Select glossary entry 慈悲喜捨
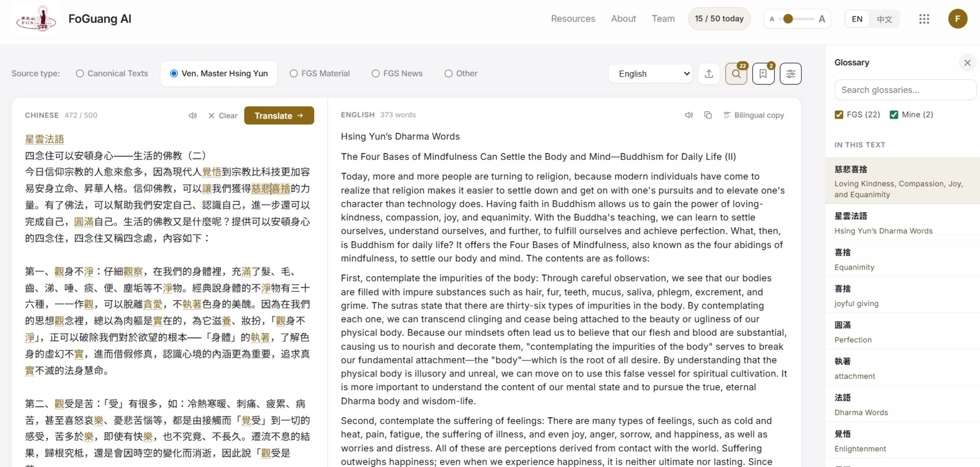980x467 pixels. [902, 181]
